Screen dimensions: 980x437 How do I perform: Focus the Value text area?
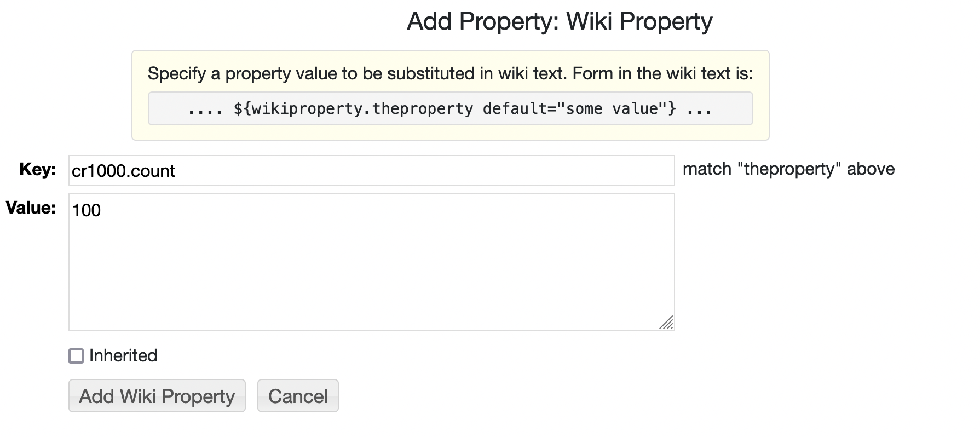(x=371, y=262)
